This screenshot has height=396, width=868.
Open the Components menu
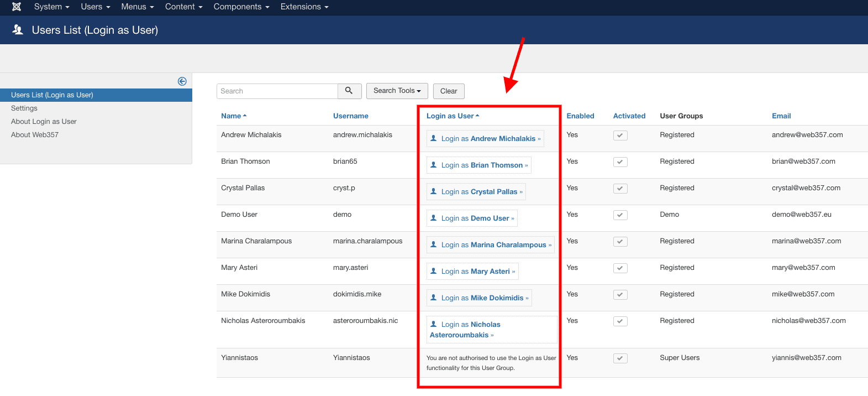[x=241, y=7]
